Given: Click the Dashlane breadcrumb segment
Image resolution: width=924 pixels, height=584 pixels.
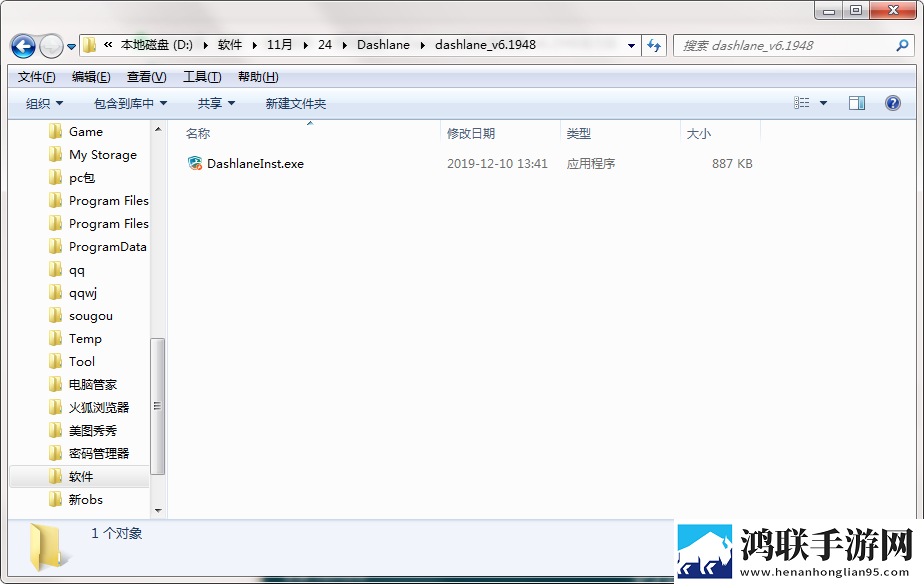Looking at the screenshot, I should (383, 45).
